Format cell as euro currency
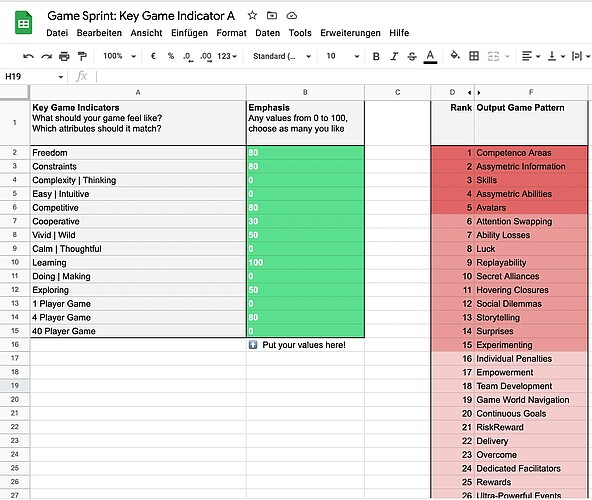This screenshot has height=500, width=592. tap(153, 56)
